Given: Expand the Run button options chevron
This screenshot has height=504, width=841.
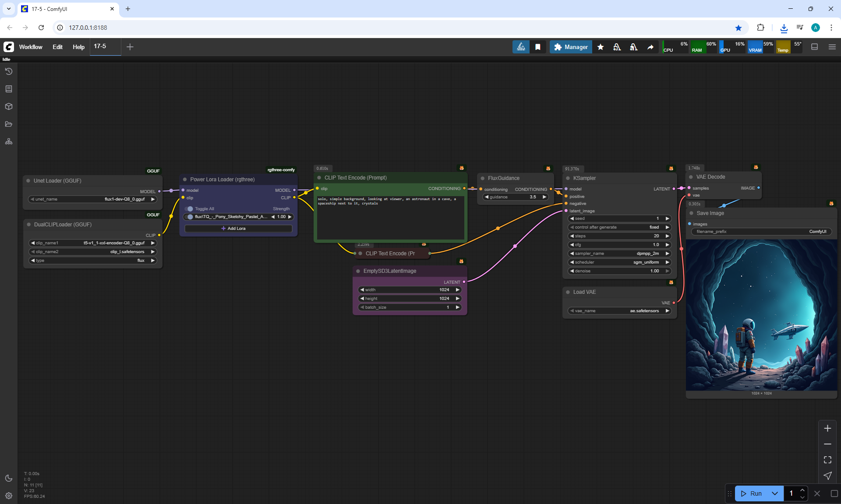Looking at the screenshot, I should coord(775,493).
